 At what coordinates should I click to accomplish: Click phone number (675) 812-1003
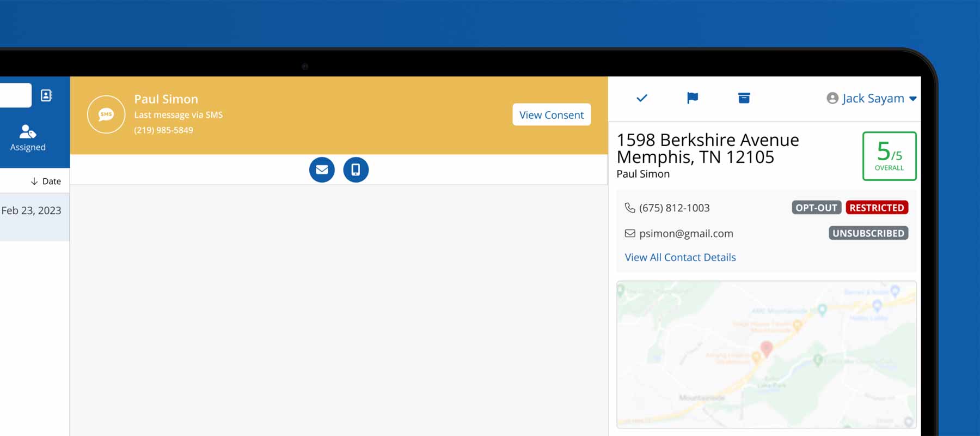tap(674, 208)
